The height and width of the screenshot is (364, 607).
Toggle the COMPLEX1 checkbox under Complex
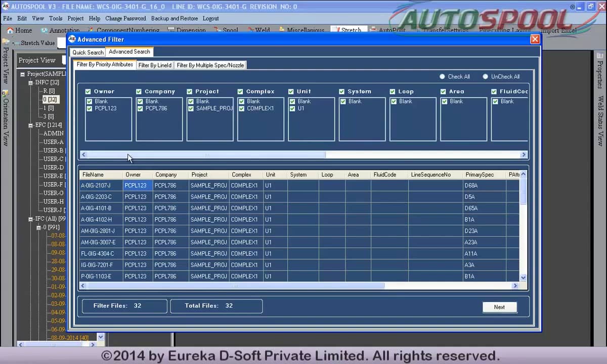[242, 109]
